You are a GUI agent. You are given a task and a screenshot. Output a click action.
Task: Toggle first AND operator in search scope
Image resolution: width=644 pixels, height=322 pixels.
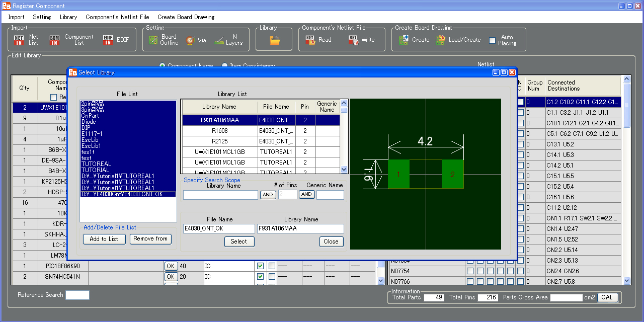tap(268, 195)
